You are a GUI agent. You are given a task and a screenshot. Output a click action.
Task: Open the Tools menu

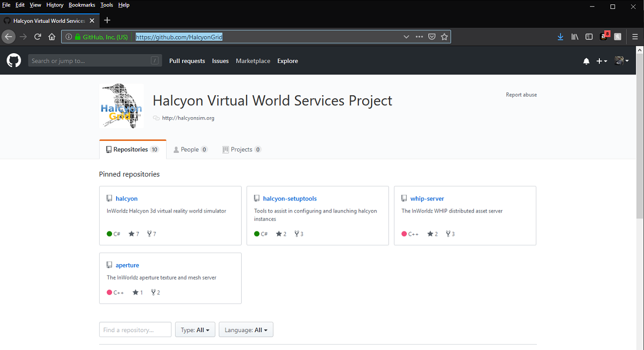pos(107,5)
